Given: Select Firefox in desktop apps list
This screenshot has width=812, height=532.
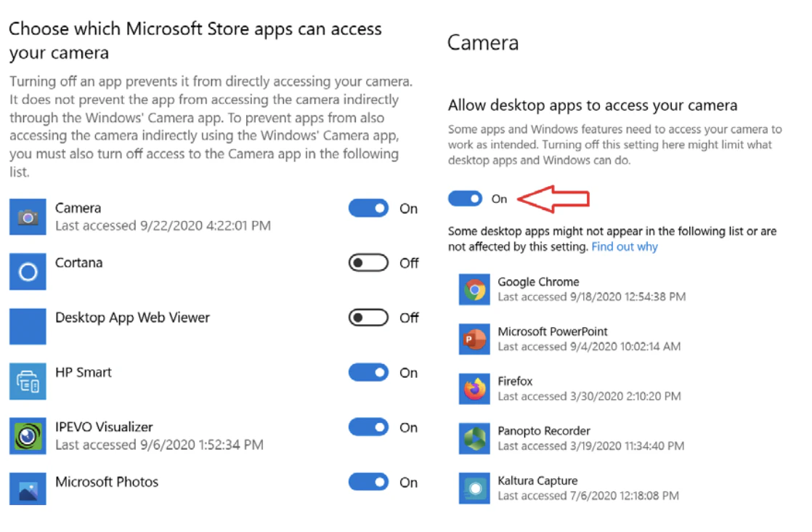Looking at the screenshot, I should tap(515, 382).
